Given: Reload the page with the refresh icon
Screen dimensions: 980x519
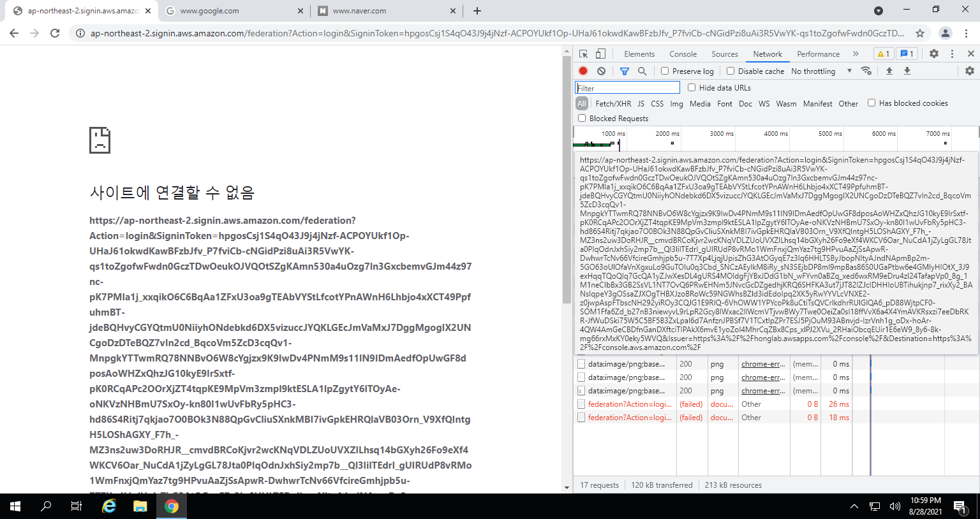Looking at the screenshot, I should 55,33.
